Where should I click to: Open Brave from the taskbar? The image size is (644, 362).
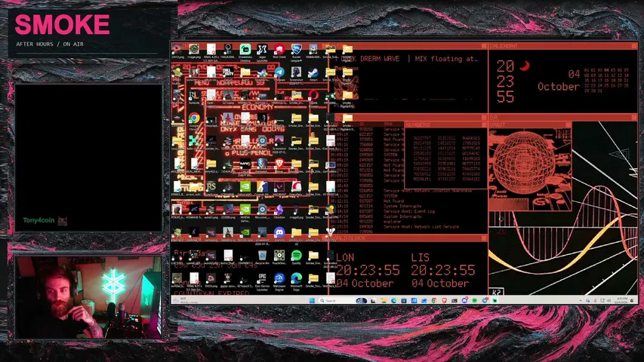pyautogui.click(x=444, y=300)
